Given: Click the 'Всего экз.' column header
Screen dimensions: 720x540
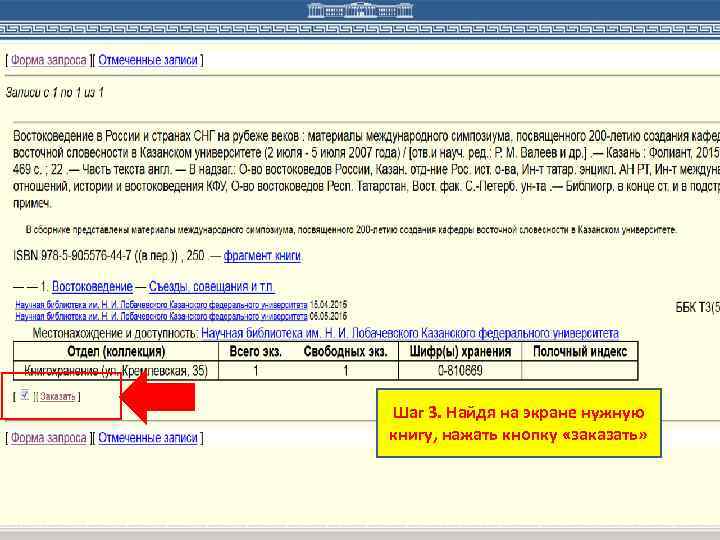Looking at the screenshot, I should pyautogui.click(x=256, y=352).
